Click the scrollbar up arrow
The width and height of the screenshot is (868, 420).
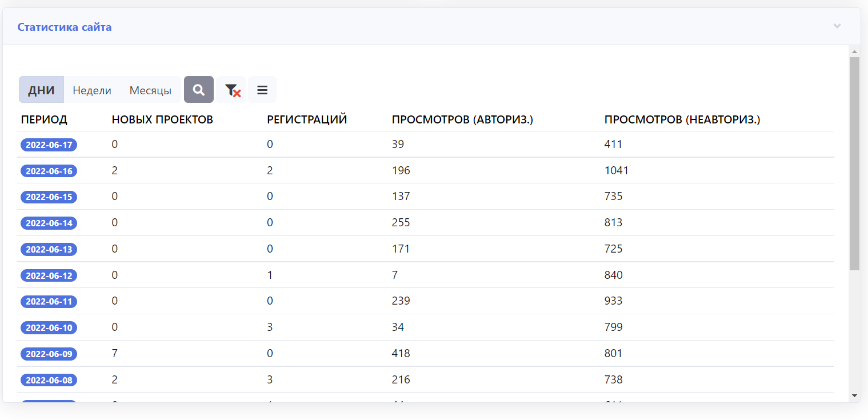[854, 52]
